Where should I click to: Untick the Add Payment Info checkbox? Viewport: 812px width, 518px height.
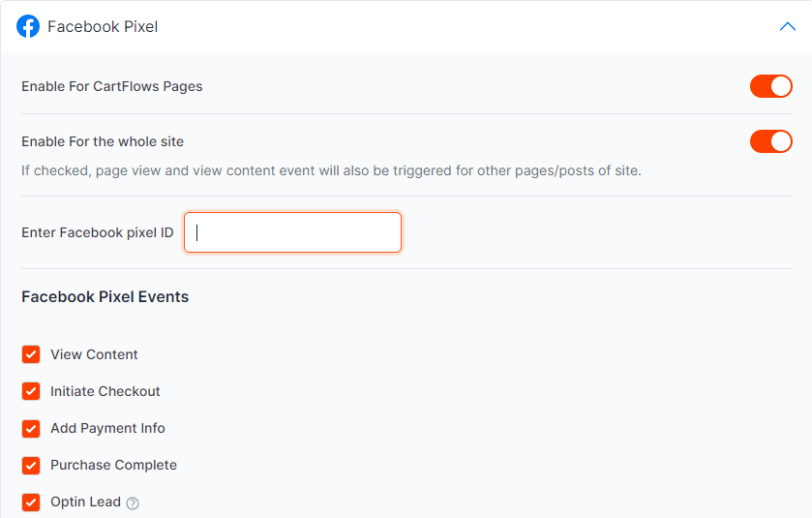(31, 428)
